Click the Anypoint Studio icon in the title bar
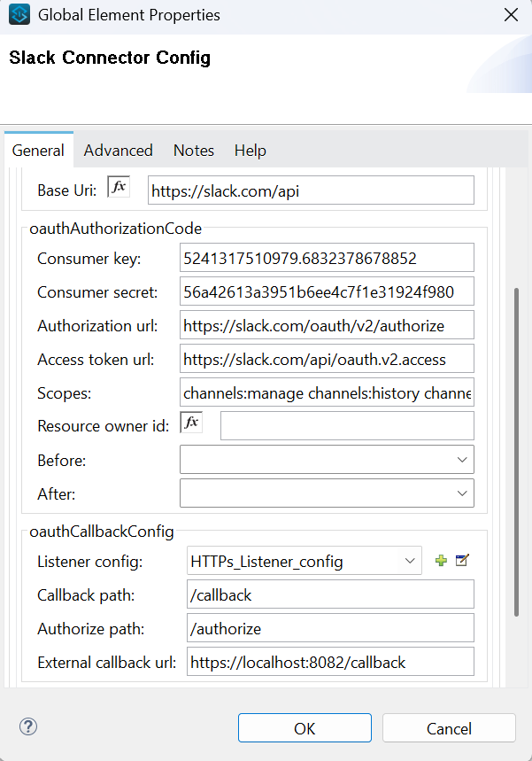Screen dimensions: 532x761 [19, 14]
